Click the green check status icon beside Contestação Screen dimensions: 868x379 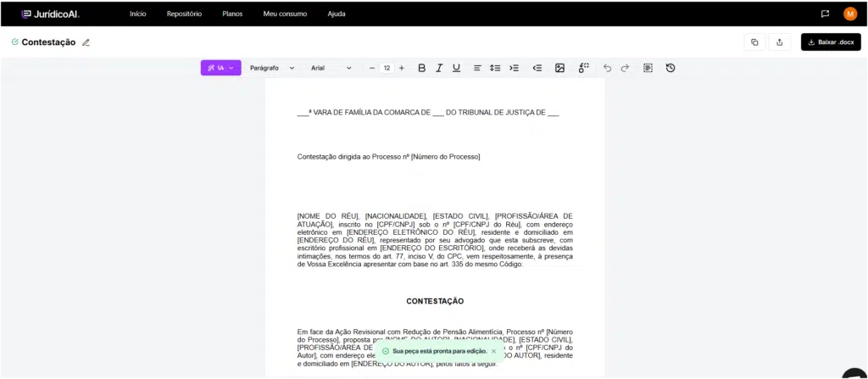coord(15,42)
